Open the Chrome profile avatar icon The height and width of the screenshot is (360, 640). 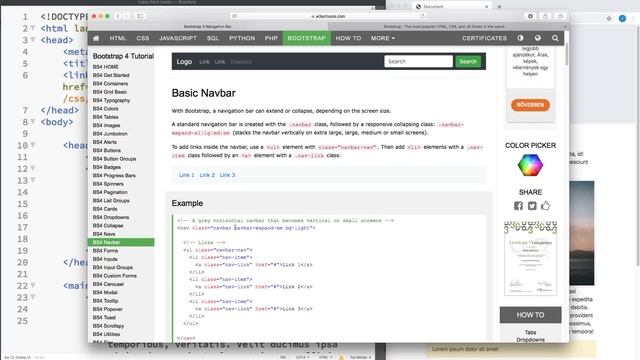pos(622,18)
